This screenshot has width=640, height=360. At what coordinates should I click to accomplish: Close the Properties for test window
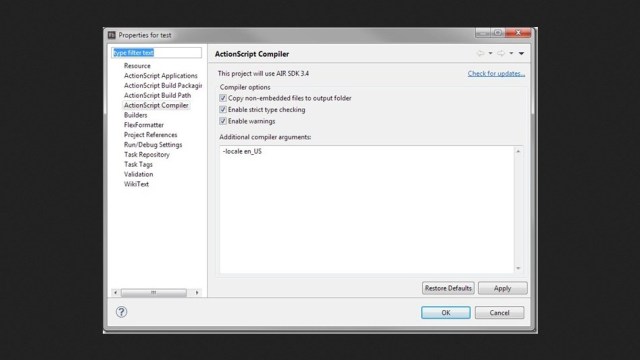[518, 33]
